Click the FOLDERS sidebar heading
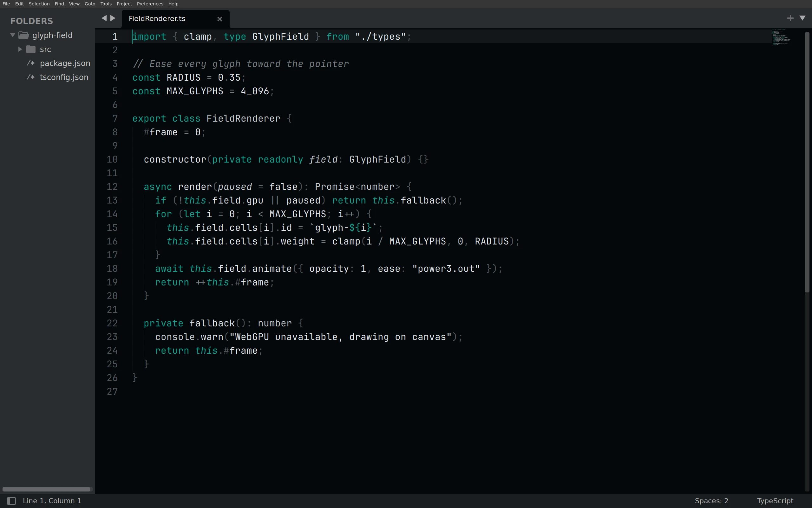 [31, 21]
